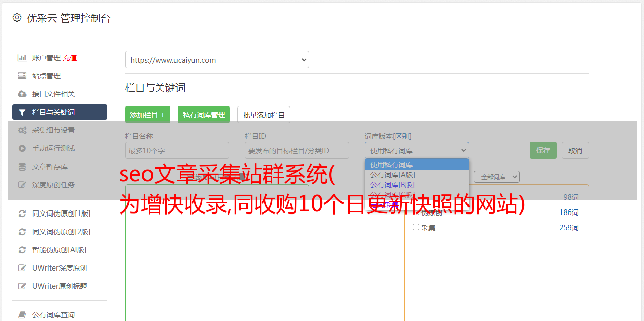
Task: Click the 批量添加栏目 button
Action: 264,115
